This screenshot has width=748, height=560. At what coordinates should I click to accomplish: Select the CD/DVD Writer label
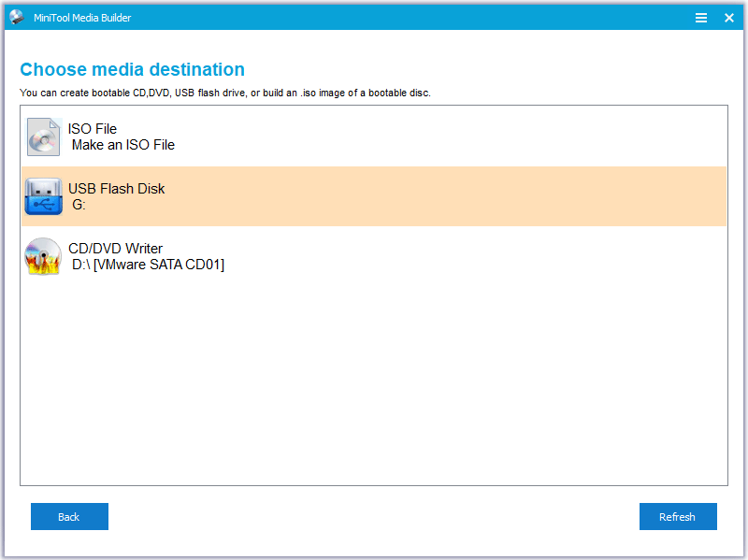[115, 249]
